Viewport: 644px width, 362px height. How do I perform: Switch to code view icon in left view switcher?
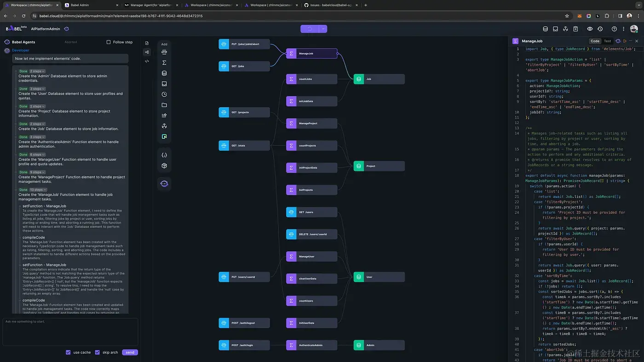(147, 61)
